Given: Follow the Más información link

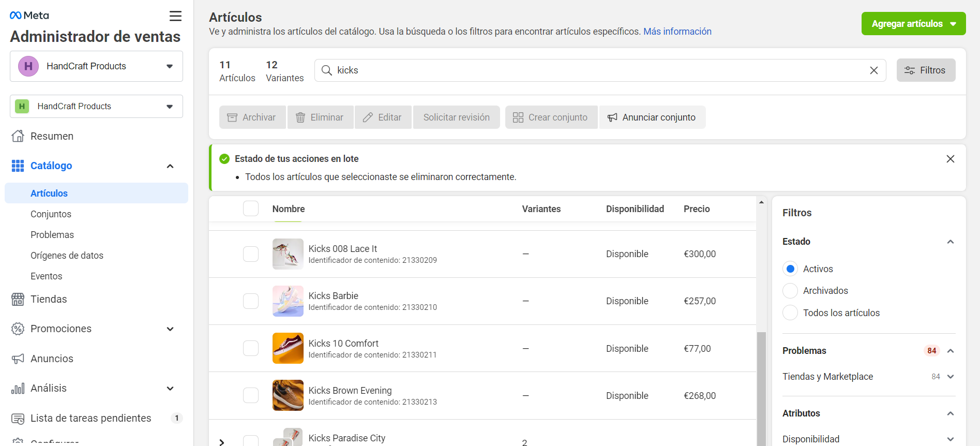Looking at the screenshot, I should [677, 32].
